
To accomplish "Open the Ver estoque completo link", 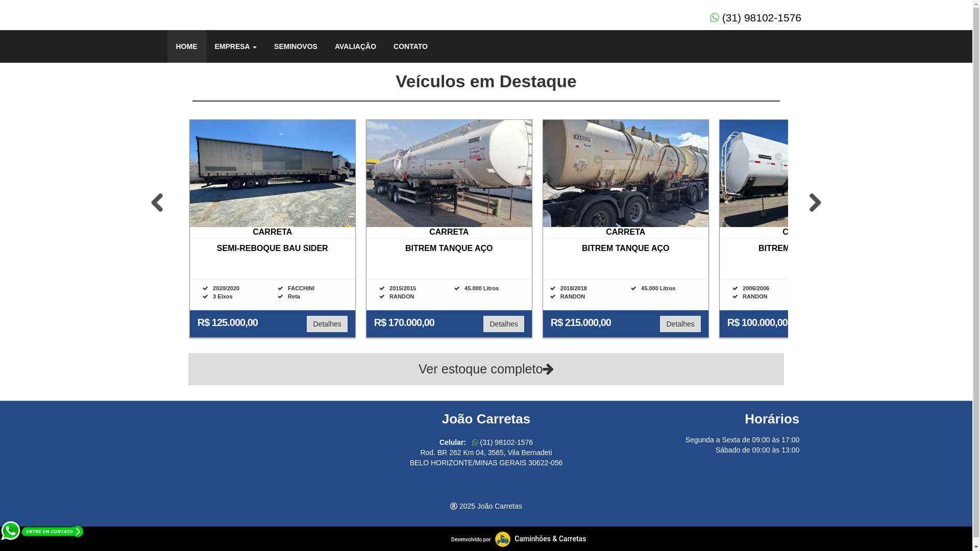I will (486, 369).
